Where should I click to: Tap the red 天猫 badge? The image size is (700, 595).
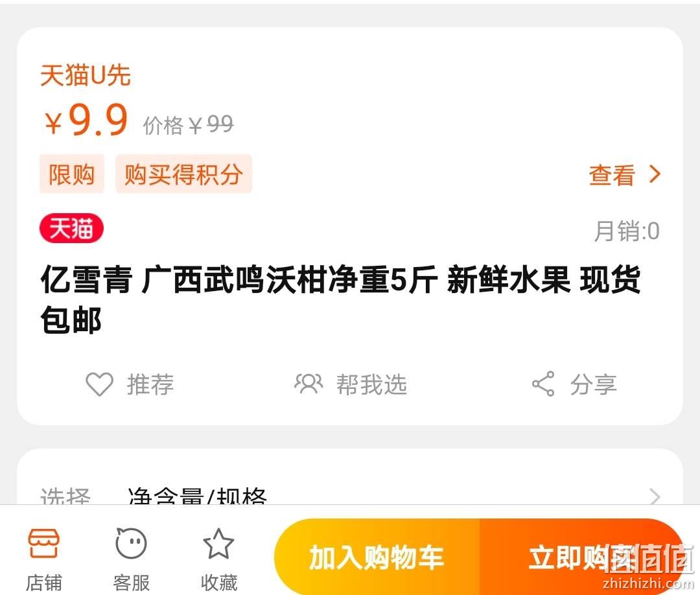click(x=71, y=228)
